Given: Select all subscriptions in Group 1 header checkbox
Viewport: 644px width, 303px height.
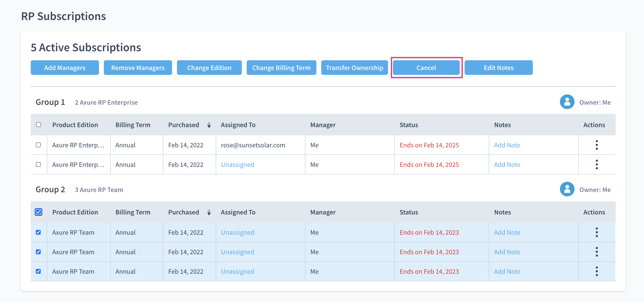Looking at the screenshot, I should click(39, 125).
